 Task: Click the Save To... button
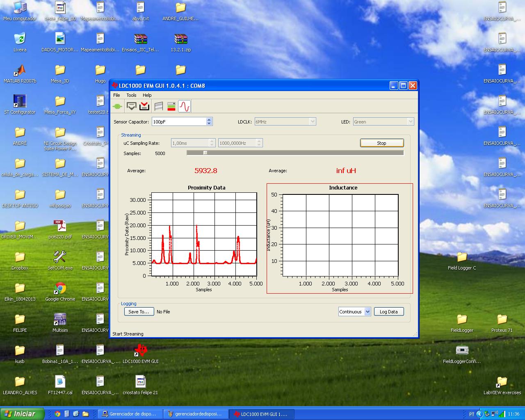[x=139, y=312]
